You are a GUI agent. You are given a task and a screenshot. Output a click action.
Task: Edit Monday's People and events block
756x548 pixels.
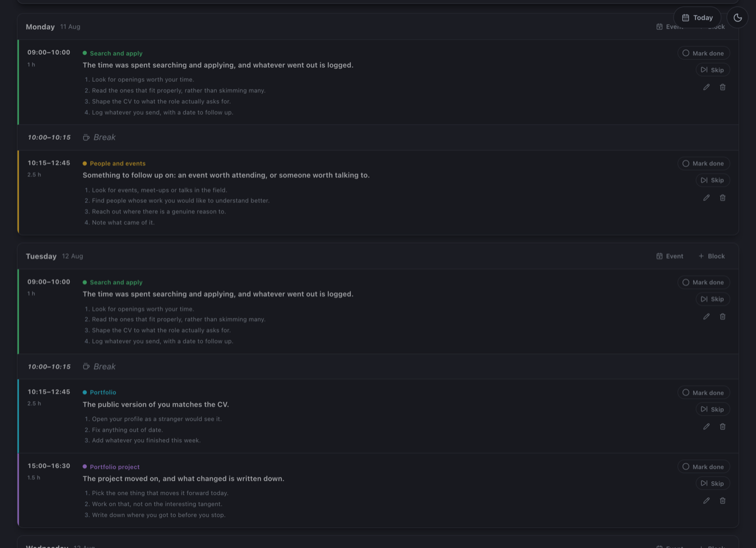(706, 197)
